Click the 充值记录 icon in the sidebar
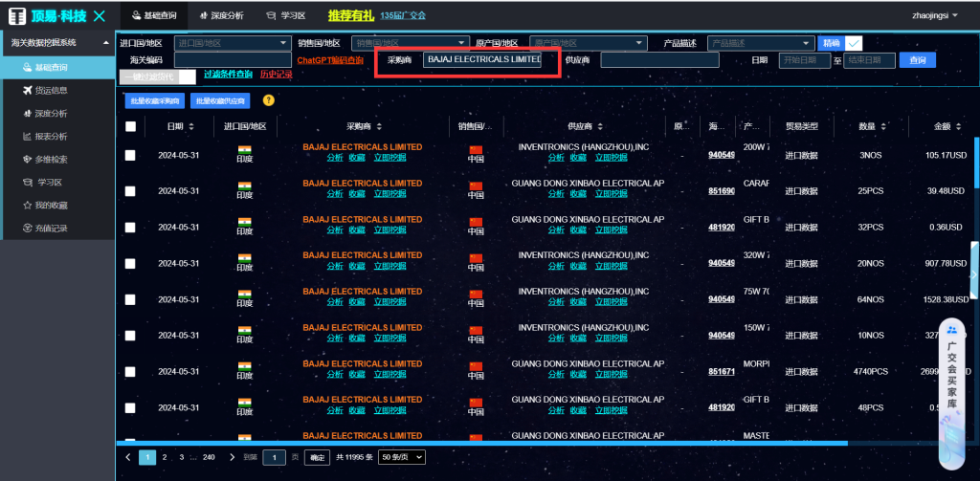The height and width of the screenshot is (481, 980). point(27,228)
